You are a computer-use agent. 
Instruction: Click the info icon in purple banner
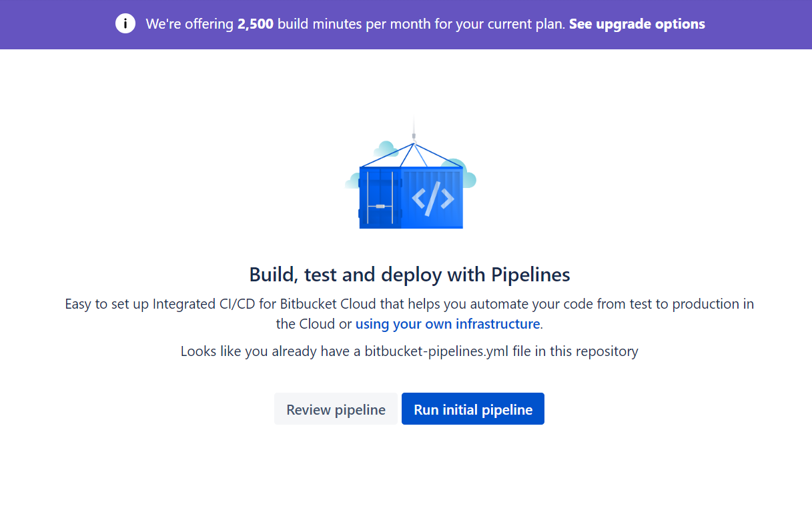(125, 24)
